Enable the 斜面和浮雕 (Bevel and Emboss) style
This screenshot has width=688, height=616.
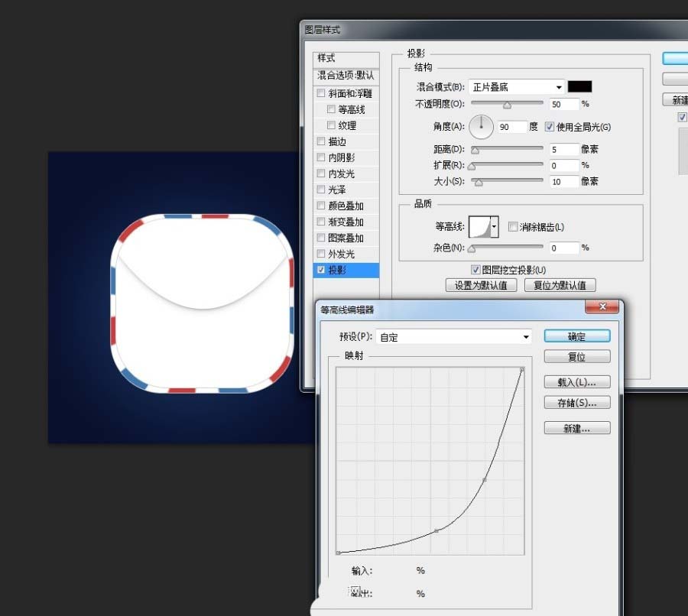coord(321,92)
